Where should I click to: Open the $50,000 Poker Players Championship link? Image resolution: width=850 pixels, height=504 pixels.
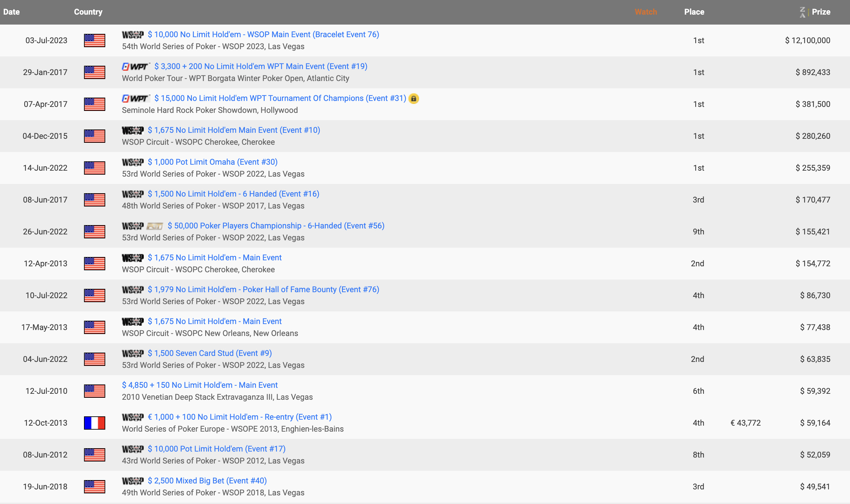point(276,226)
